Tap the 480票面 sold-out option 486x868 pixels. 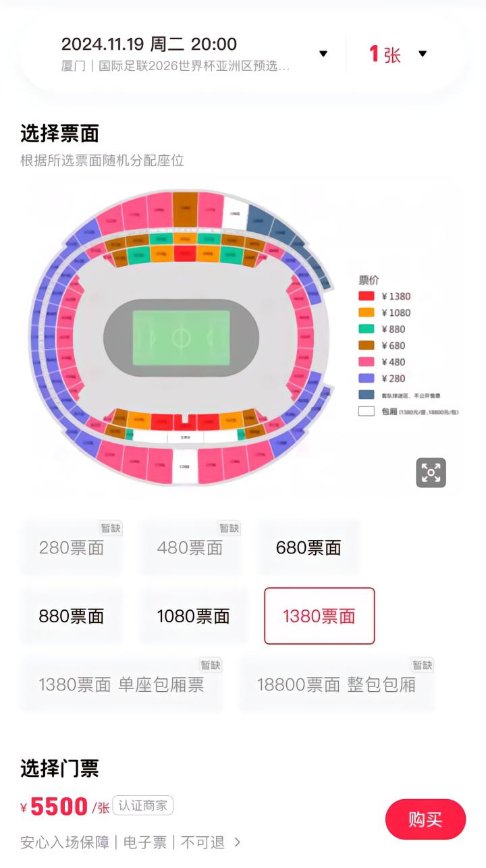pyautogui.click(x=190, y=547)
